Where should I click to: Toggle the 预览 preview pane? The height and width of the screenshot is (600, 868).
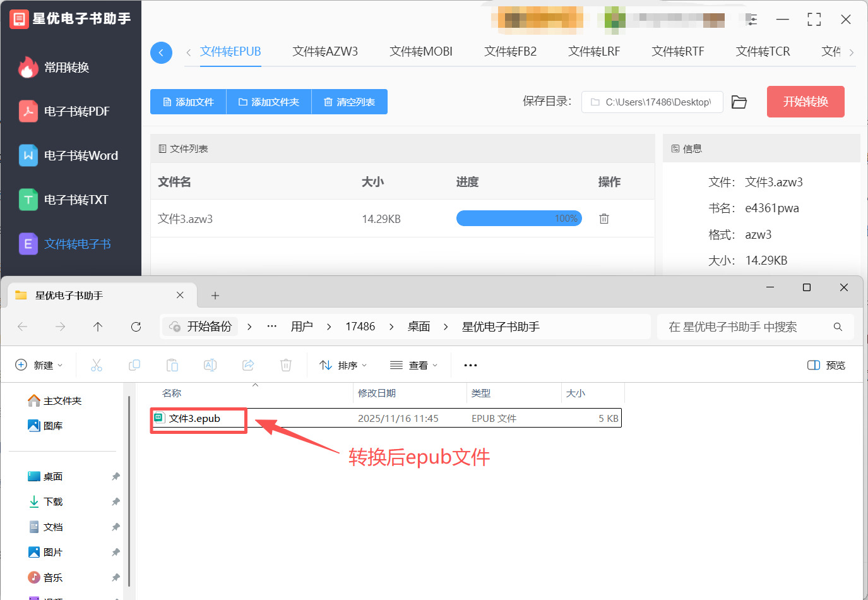(826, 365)
